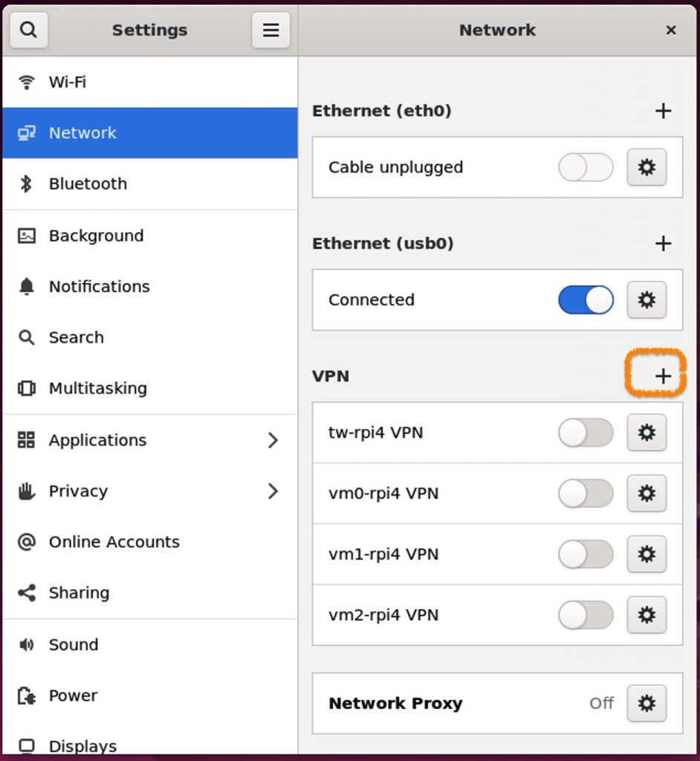Add a new VPN connection
This screenshot has width=700, height=761.
click(x=663, y=377)
